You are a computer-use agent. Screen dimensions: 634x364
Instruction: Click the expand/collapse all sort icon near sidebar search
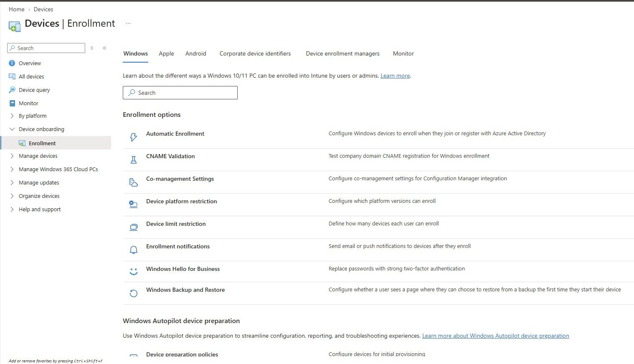[92, 48]
